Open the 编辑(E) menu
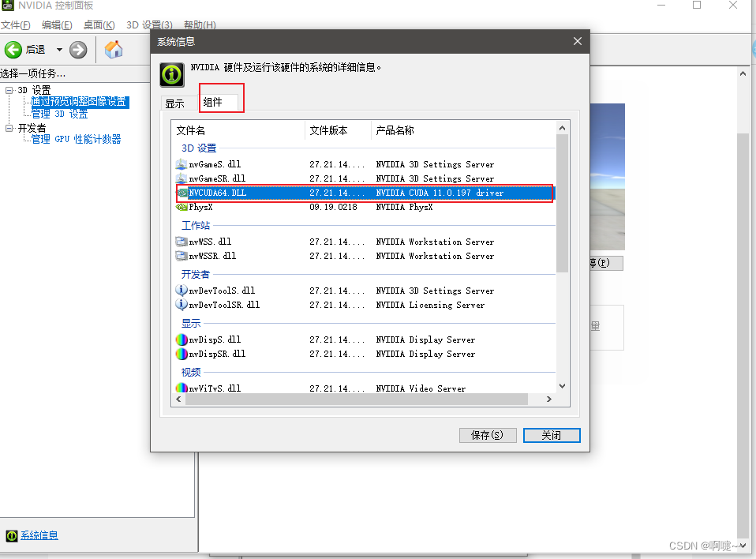Image resolution: width=756 pixels, height=559 pixels. [57, 25]
